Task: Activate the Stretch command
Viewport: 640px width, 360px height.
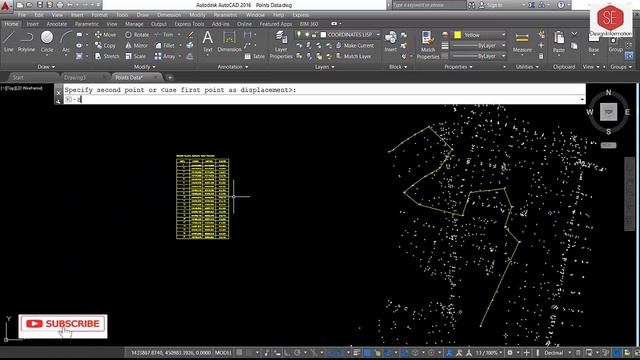Action: [x=107, y=56]
